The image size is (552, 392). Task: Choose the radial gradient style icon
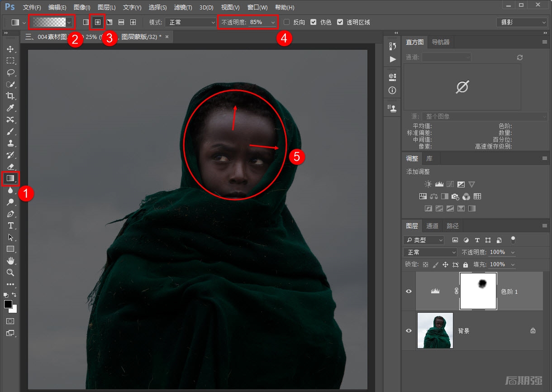pyautogui.click(x=97, y=22)
